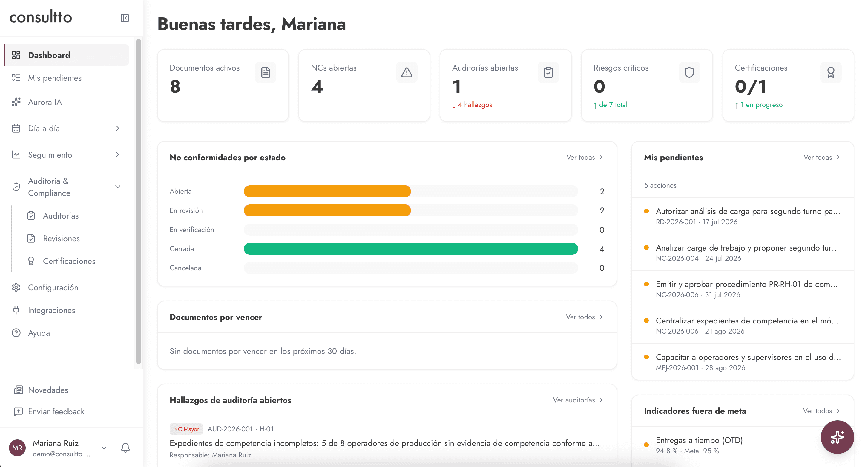Click chevron next to No conformidades Ver todas

click(x=601, y=158)
